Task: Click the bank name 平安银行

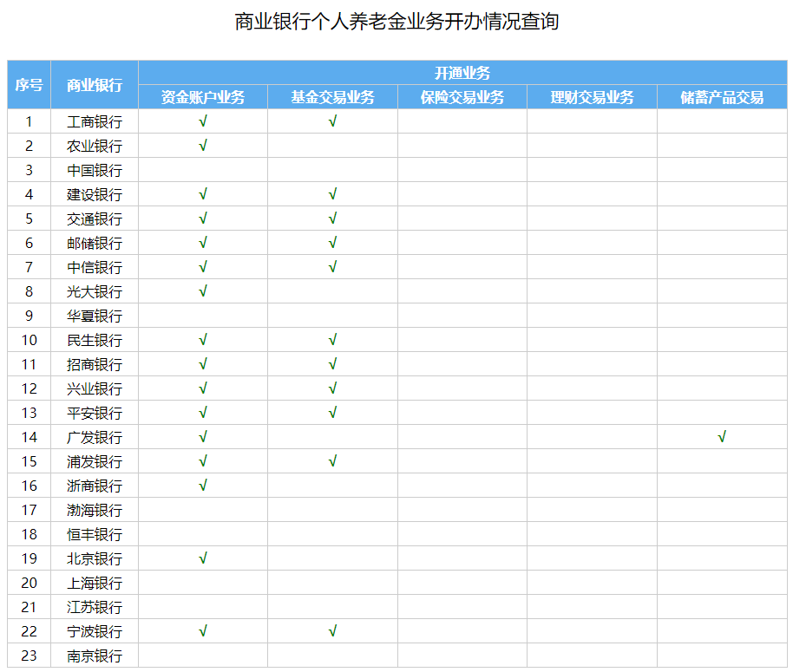Action: click(x=95, y=413)
